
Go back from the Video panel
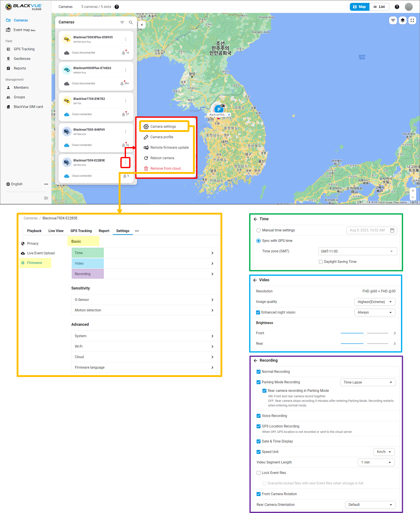pos(255,280)
